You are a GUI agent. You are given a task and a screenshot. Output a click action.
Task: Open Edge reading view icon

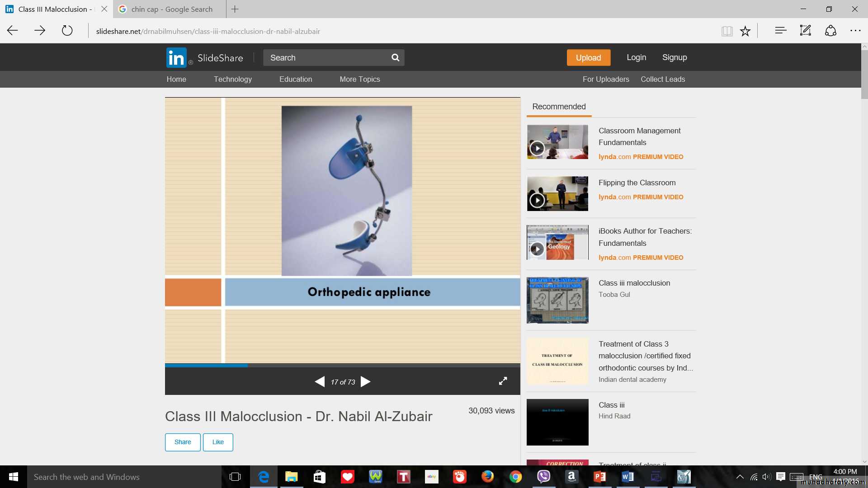(726, 31)
